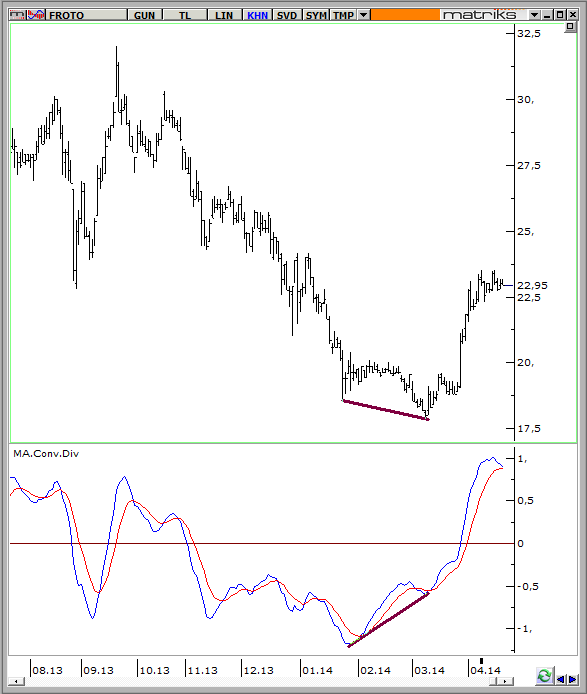Click the blue right arrow icon
587x694 pixels.
572,679
